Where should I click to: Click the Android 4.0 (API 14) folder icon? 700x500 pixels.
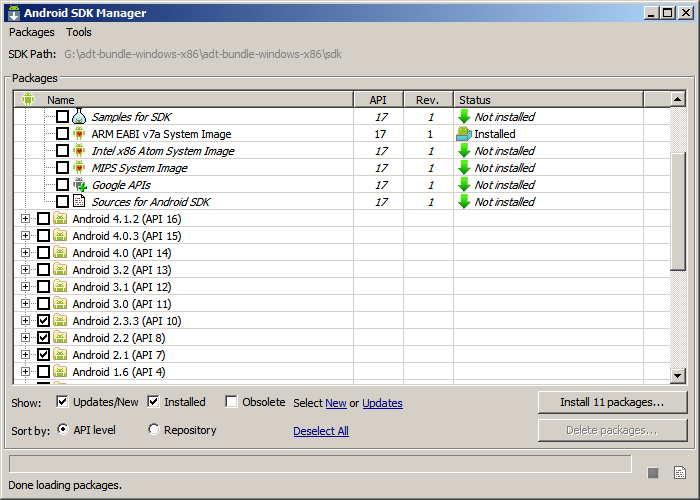(60, 252)
